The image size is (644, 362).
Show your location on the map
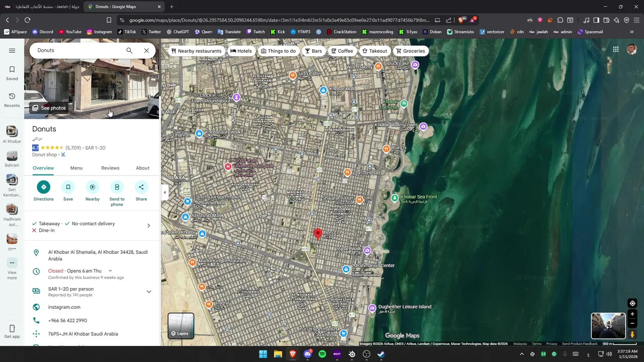(632, 303)
